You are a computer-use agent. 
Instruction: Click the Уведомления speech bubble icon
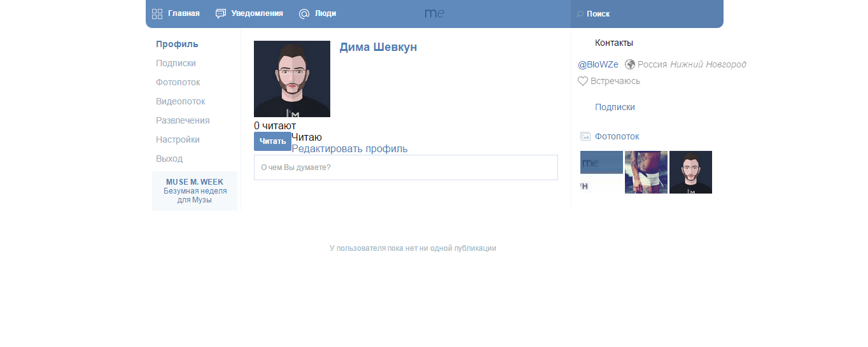coord(221,13)
